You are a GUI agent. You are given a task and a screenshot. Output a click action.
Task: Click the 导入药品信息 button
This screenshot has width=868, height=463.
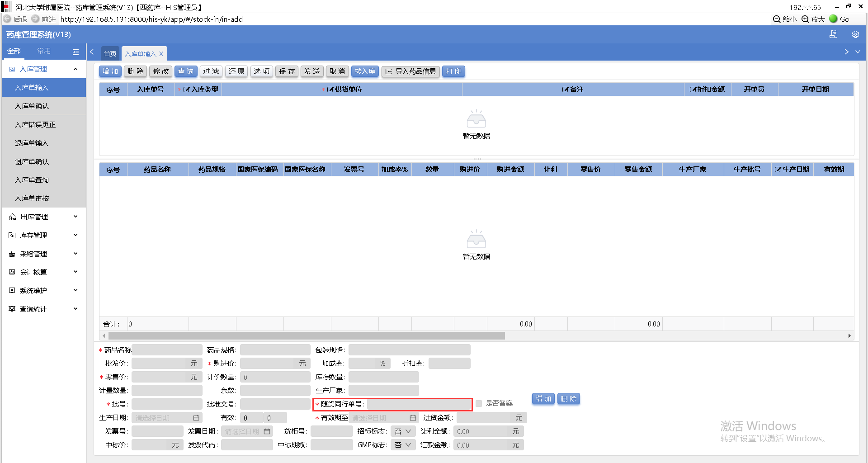coord(410,71)
